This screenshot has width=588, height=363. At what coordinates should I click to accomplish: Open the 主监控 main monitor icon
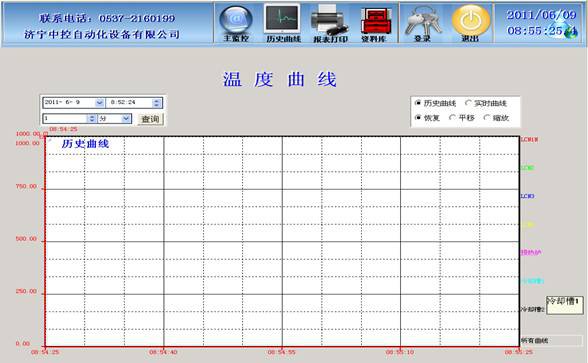(236, 23)
